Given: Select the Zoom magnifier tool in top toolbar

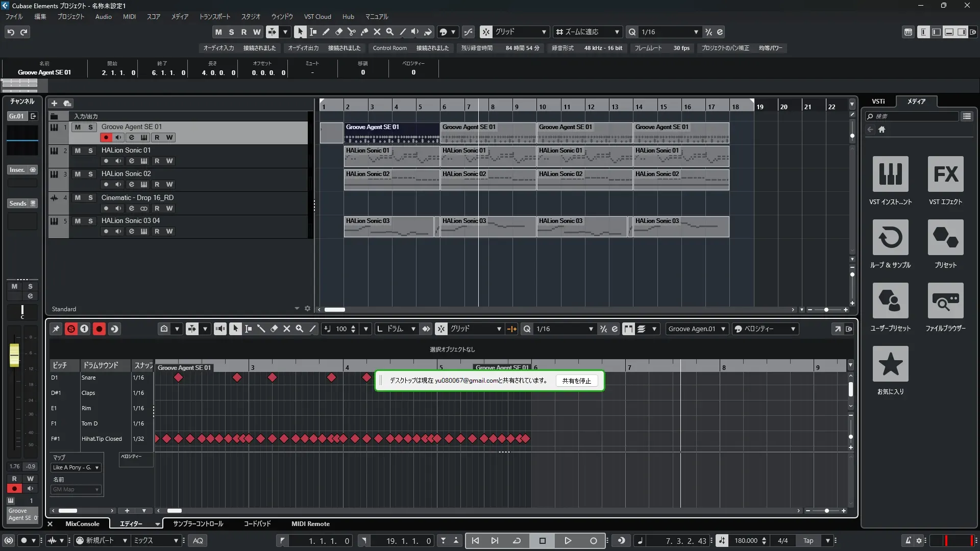Looking at the screenshot, I should tap(390, 32).
